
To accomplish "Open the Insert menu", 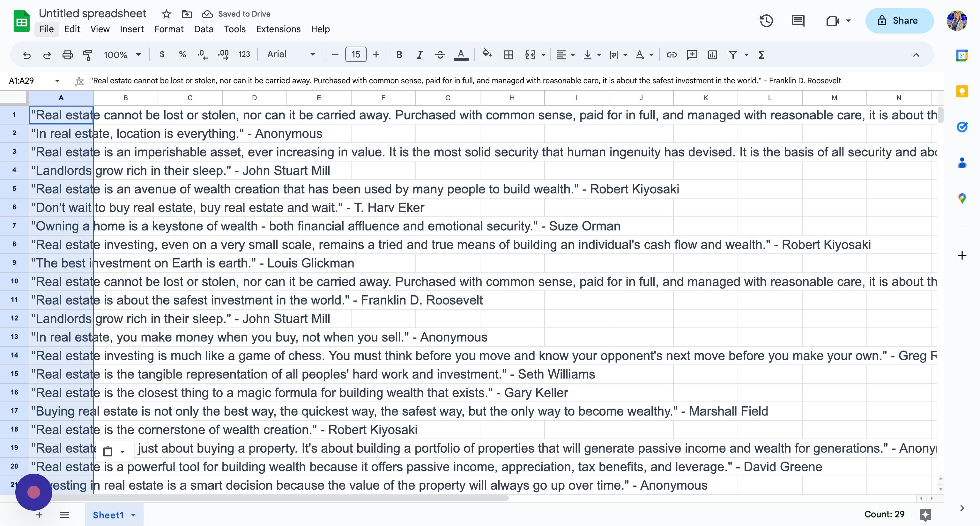I will [x=132, y=29].
